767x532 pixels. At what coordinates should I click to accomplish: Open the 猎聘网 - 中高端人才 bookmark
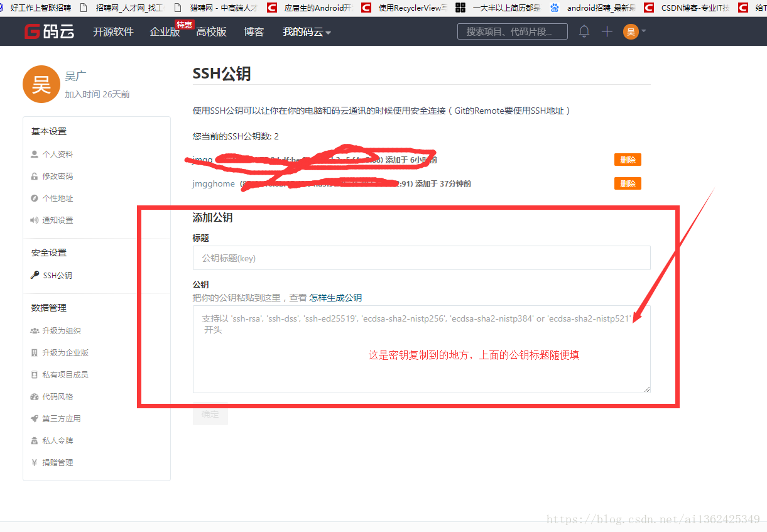pos(217,8)
